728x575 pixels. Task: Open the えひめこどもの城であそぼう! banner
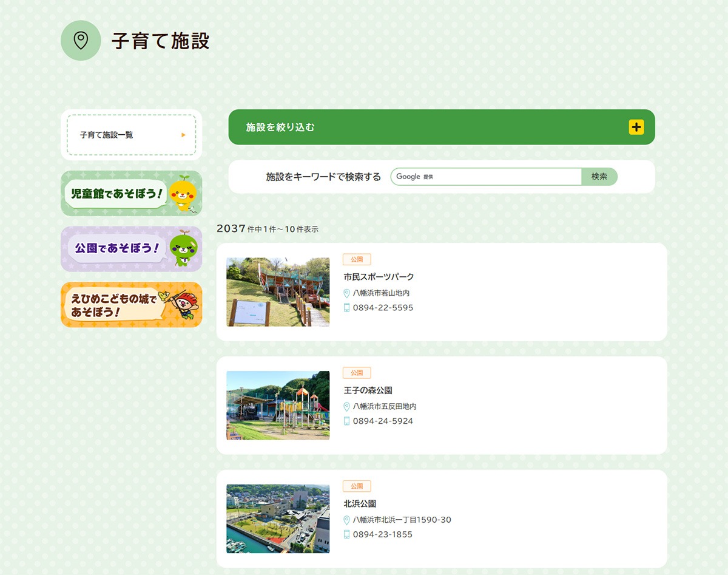click(131, 305)
